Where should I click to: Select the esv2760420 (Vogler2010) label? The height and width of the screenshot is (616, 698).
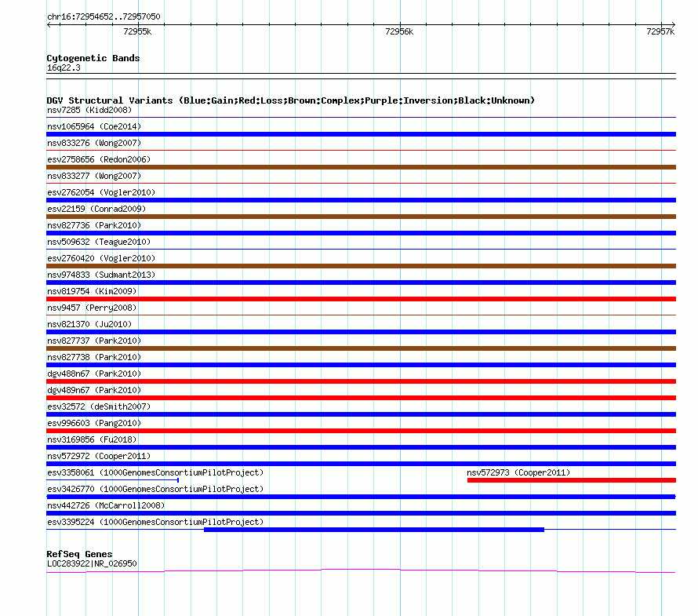pos(101,258)
